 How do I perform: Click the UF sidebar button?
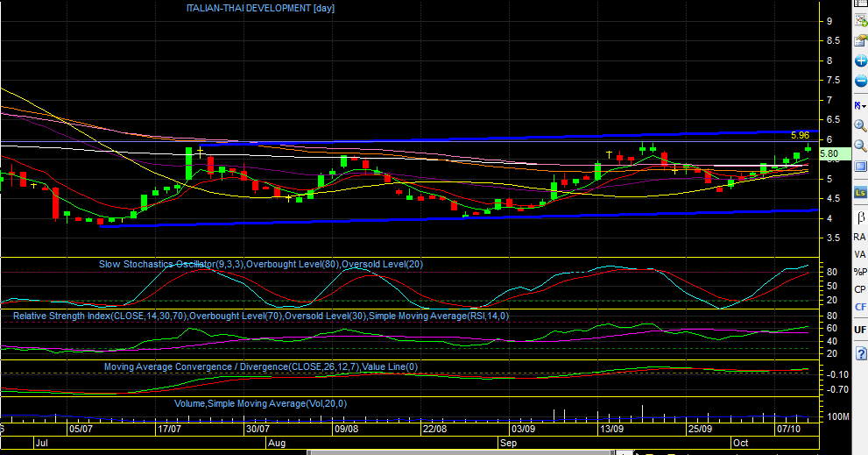(x=860, y=330)
